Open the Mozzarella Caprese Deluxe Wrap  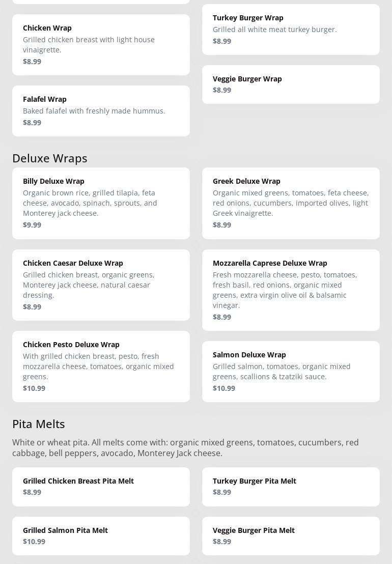pyautogui.click(x=291, y=290)
